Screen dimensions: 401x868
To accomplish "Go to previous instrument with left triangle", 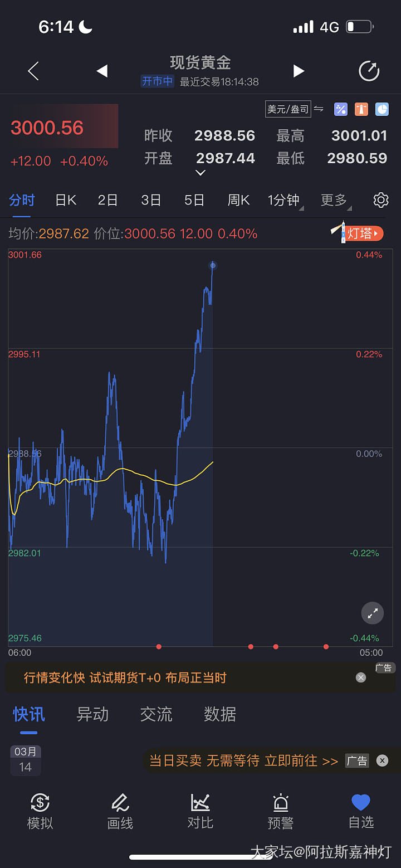I will coord(102,71).
